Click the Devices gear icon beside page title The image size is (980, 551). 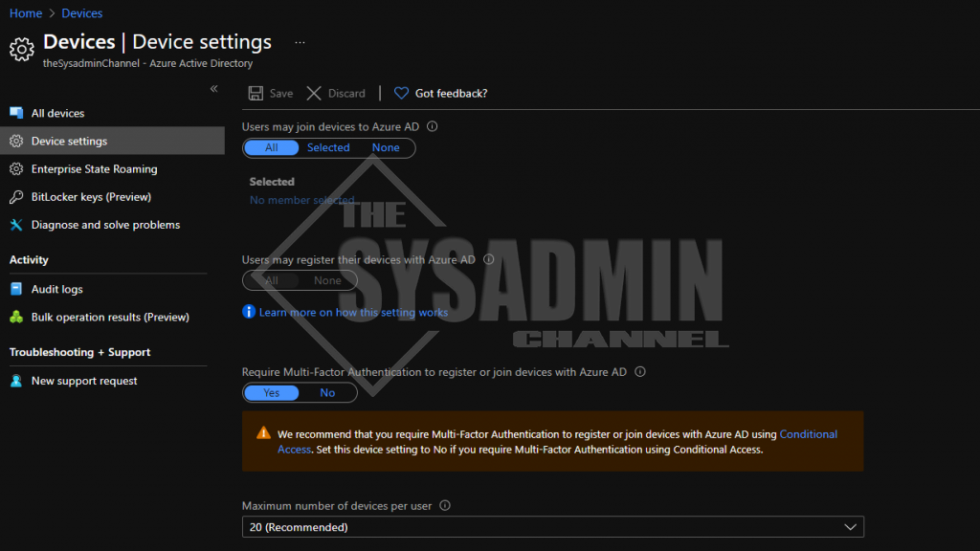click(22, 49)
